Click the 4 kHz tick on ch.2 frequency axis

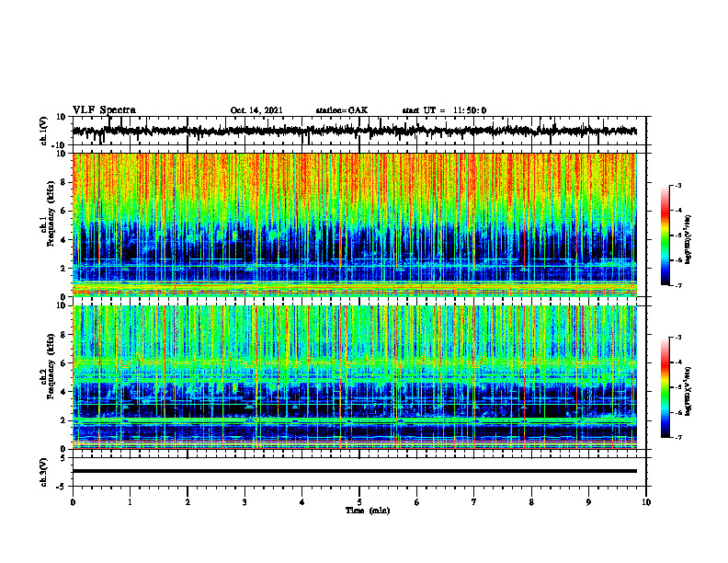[x=63, y=392]
